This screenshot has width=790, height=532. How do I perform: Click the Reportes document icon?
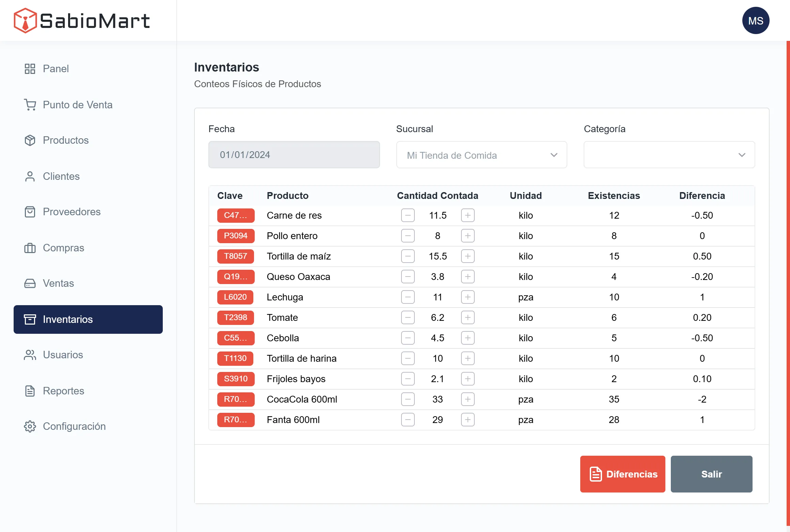point(30,391)
